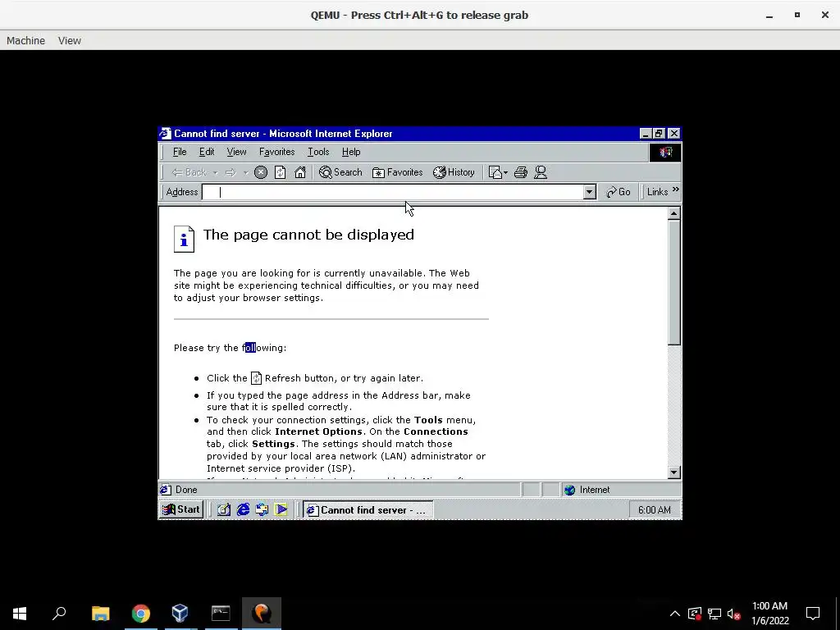The image size is (840, 630).
Task: Launch Internet Explorer from quick launch
Action: 243,509
